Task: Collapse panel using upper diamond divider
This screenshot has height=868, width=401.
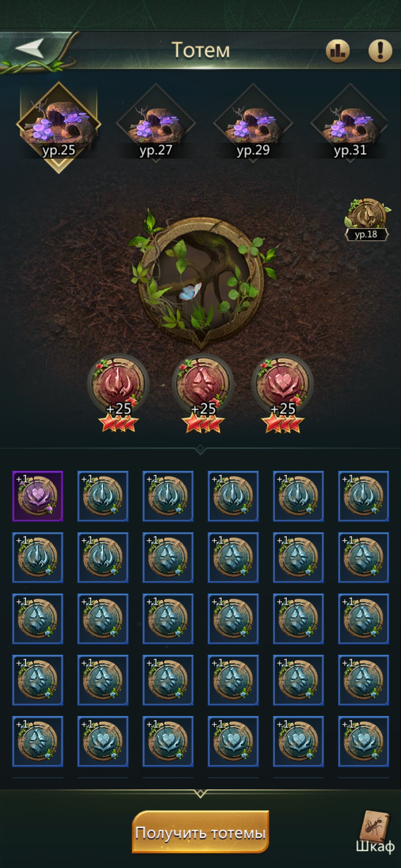Action: coord(200,449)
